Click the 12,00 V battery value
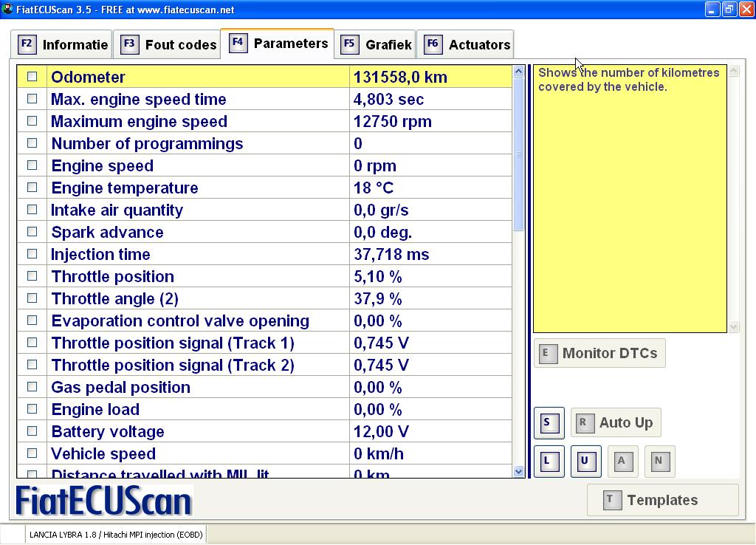Viewport: 756px width, 545px height. 382,432
